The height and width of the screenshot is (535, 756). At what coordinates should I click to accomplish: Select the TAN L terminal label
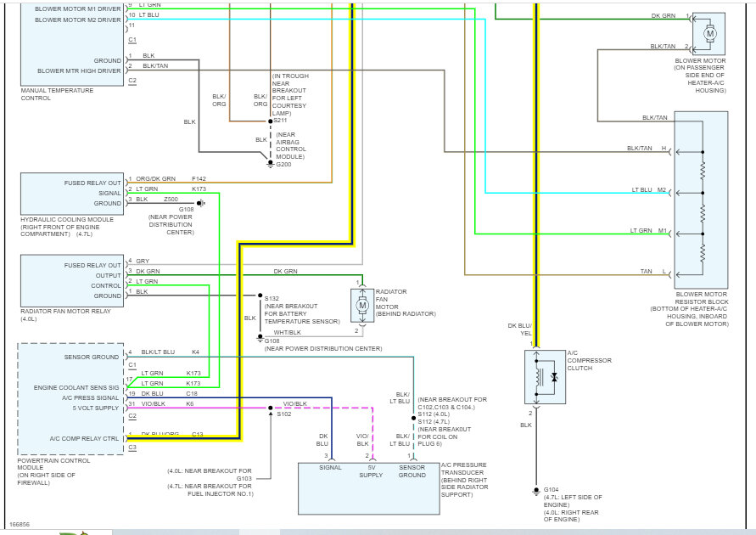coord(652,272)
